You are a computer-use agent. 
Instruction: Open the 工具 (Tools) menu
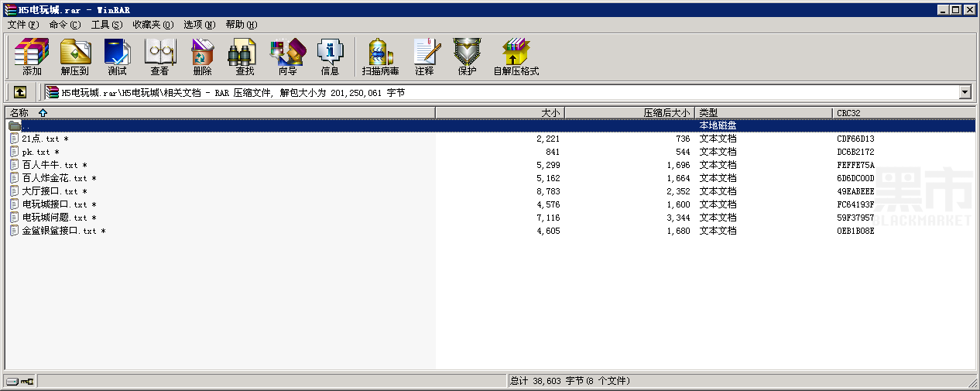(107, 25)
